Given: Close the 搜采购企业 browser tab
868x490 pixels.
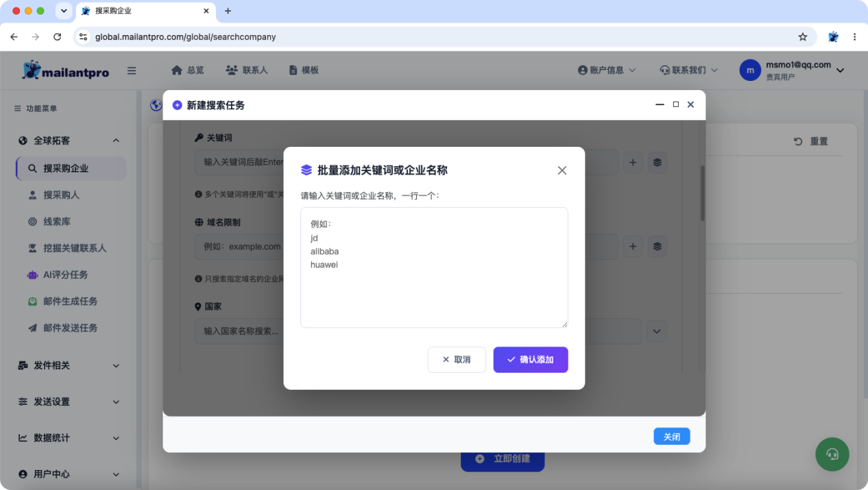Looking at the screenshot, I should (x=206, y=11).
